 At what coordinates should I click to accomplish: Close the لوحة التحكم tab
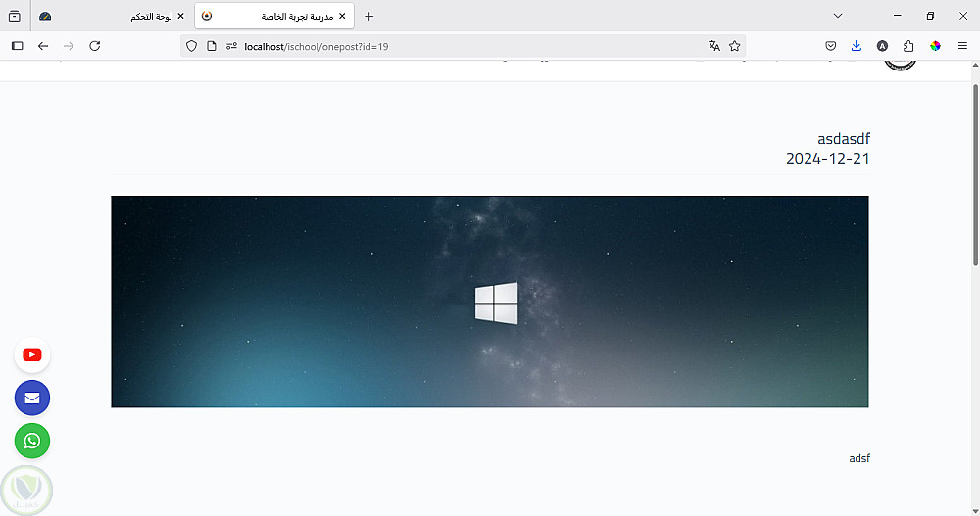click(180, 17)
